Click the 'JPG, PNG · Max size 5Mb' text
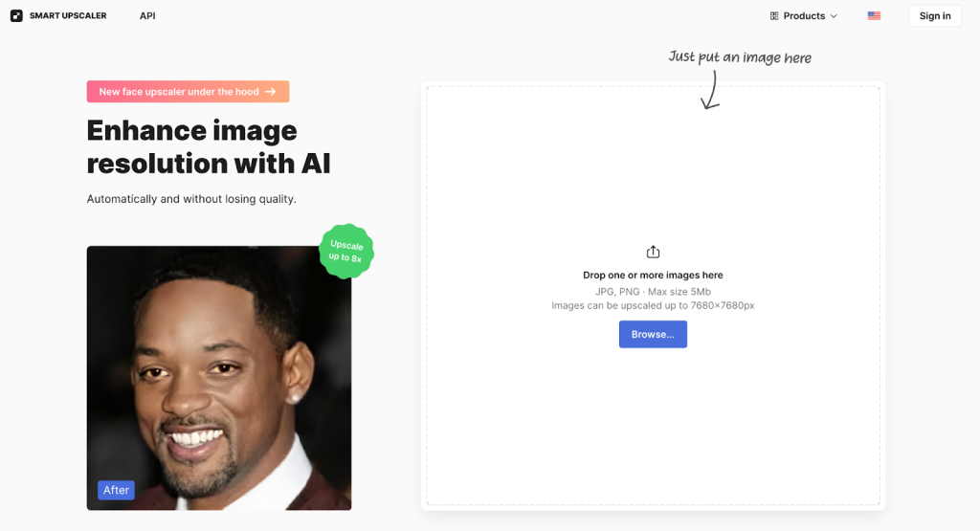The image size is (980, 531). point(653,291)
